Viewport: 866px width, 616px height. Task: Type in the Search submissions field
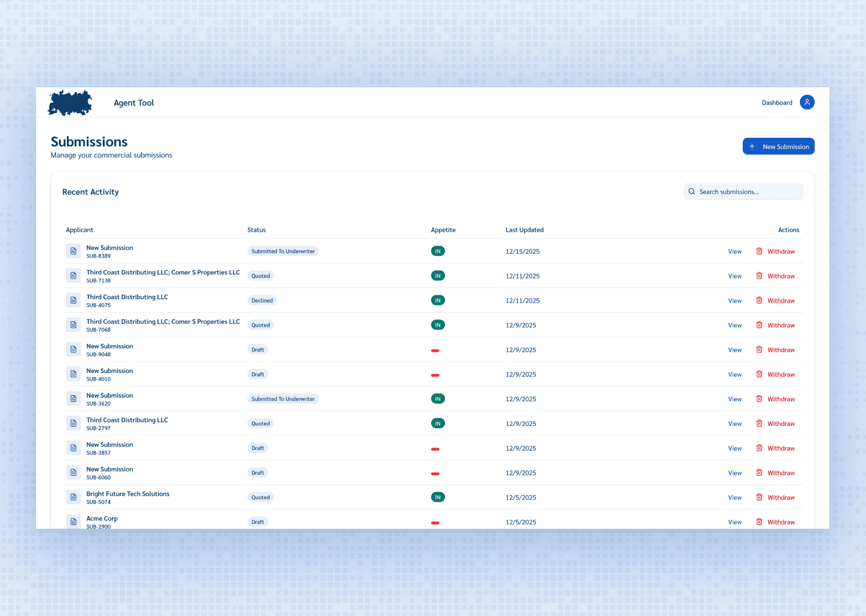[749, 192]
